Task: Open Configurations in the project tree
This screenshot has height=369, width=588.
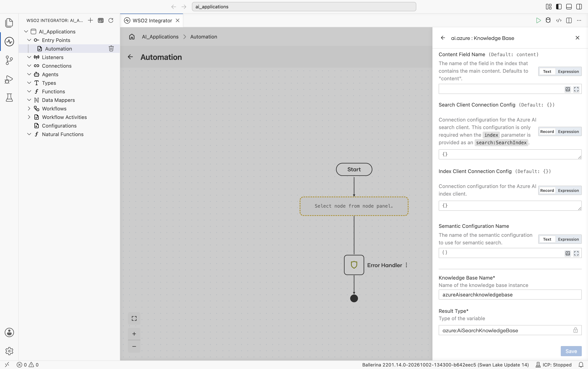Action: [x=59, y=126]
